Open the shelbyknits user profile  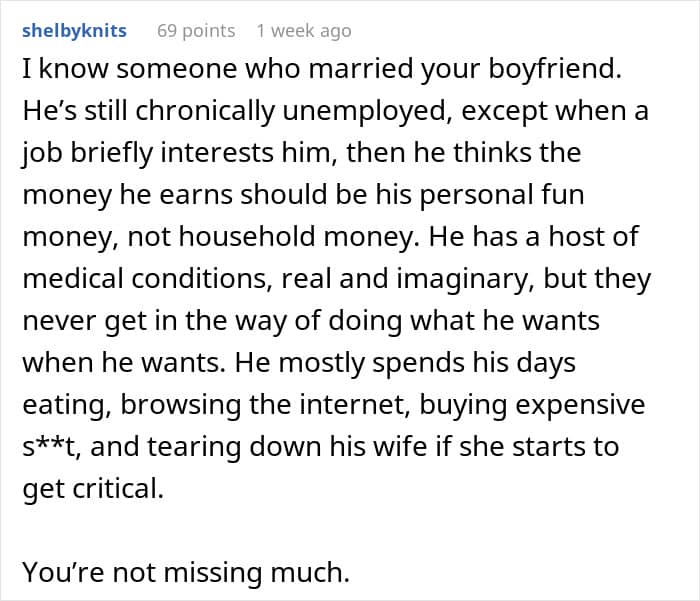(x=74, y=31)
